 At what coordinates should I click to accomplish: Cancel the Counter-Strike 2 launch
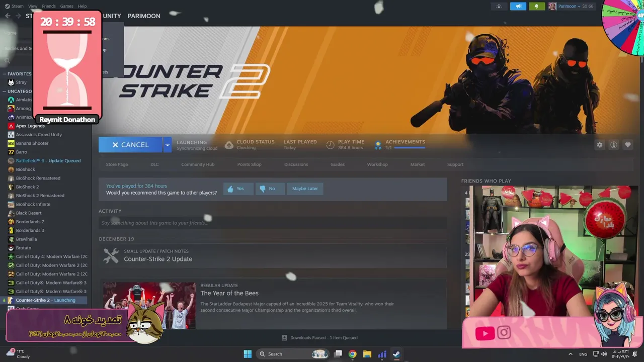click(x=130, y=145)
